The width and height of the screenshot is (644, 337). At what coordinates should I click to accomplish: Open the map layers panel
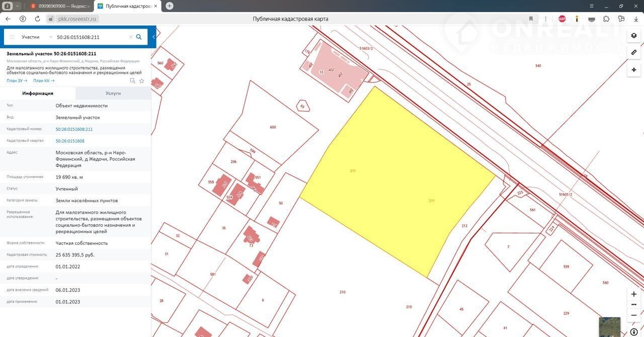point(633,36)
